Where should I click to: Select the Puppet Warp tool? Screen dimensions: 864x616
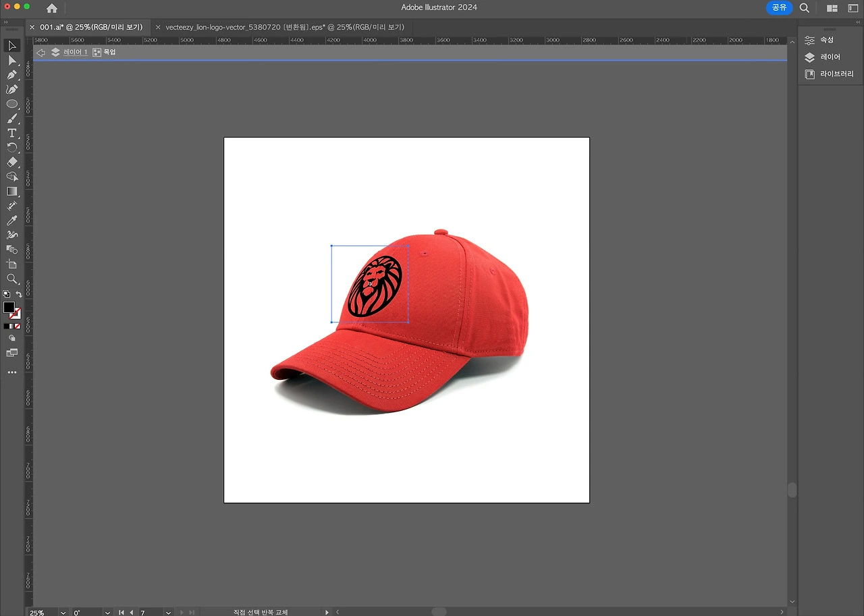tap(11, 235)
